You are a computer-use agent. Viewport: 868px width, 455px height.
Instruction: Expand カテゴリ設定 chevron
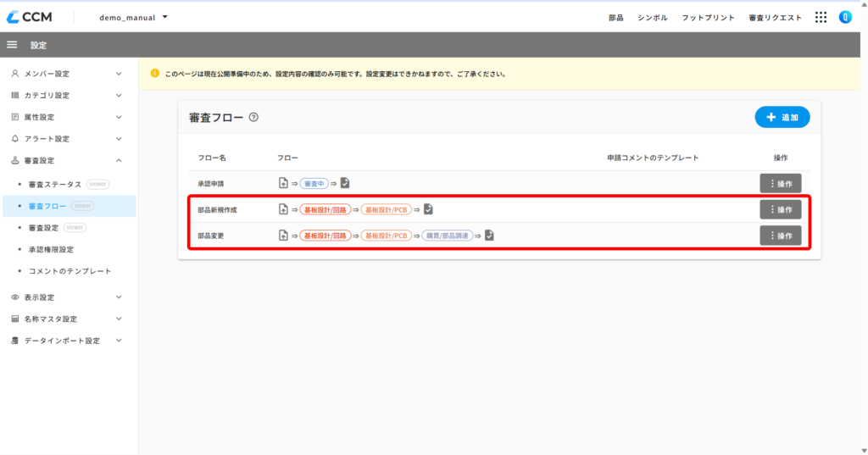(x=119, y=95)
